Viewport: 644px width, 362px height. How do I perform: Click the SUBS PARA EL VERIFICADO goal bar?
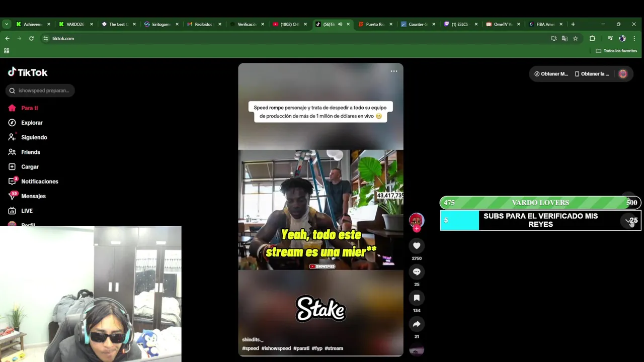pyautogui.click(x=540, y=220)
